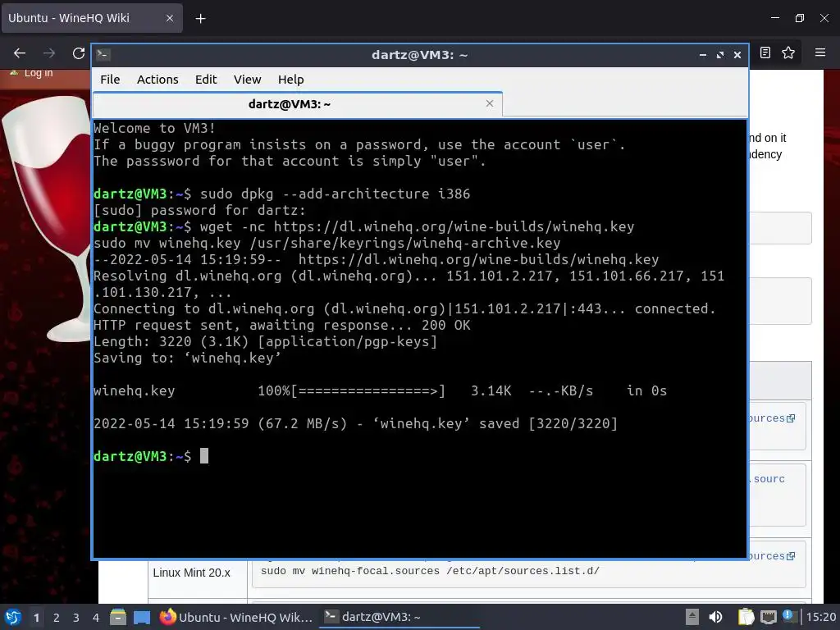Open a new Firefox tab with plus button
The width and height of the screenshot is (840, 630).
coord(200,19)
